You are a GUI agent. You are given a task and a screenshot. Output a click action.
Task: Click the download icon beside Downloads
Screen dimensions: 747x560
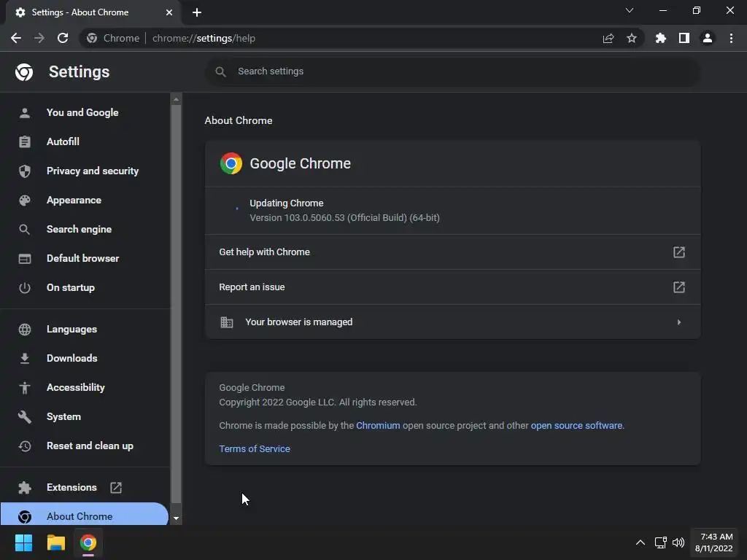click(x=25, y=358)
